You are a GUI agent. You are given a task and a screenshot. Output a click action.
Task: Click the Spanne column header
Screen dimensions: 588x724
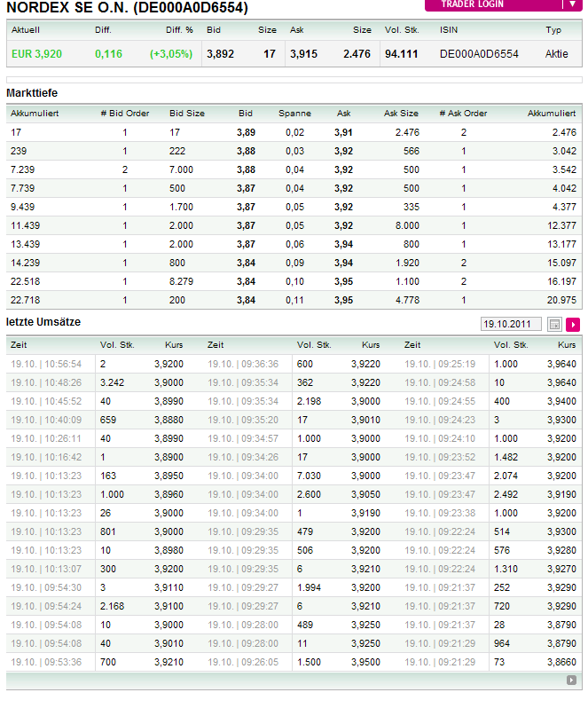[x=294, y=114]
